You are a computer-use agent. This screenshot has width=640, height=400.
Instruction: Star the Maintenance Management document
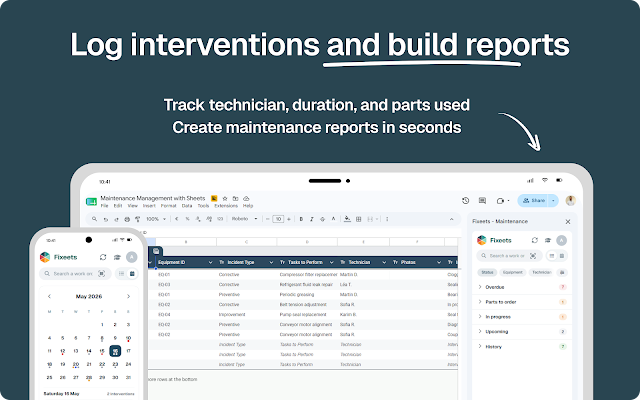(x=224, y=198)
